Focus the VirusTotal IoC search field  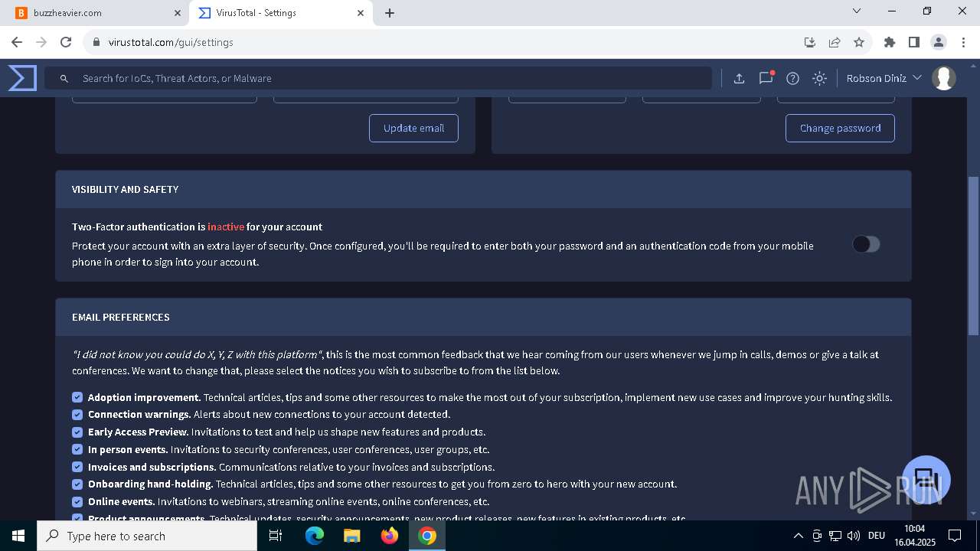click(378, 78)
